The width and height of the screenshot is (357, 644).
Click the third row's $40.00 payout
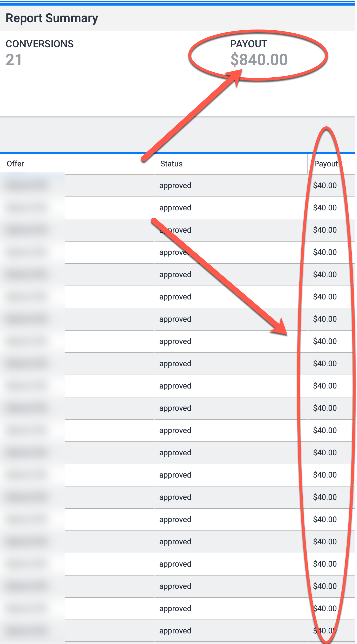pyautogui.click(x=325, y=230)
